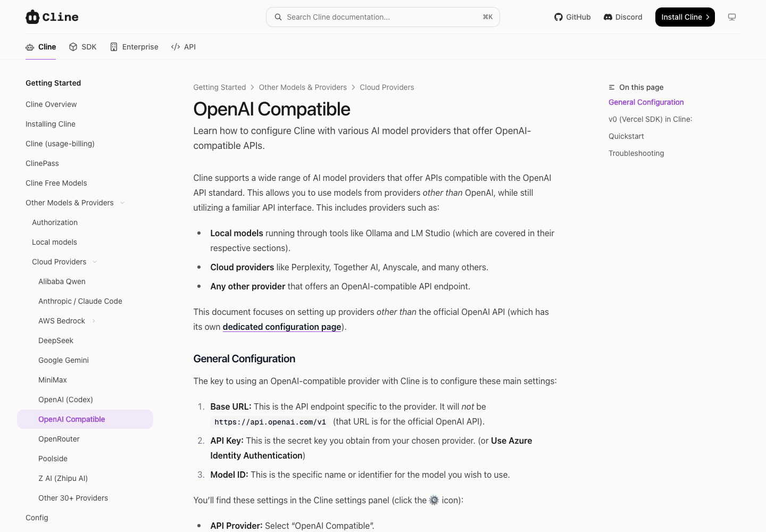This screenshot has width=766, height=532.
Task: Click the Enterprise building icon
Action: [114, 47]
